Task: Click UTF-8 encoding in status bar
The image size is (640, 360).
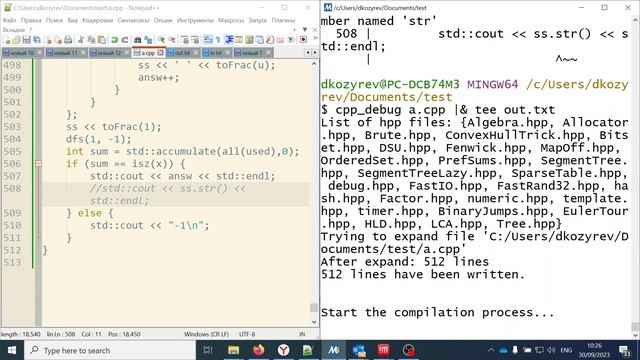Action: 247,334
